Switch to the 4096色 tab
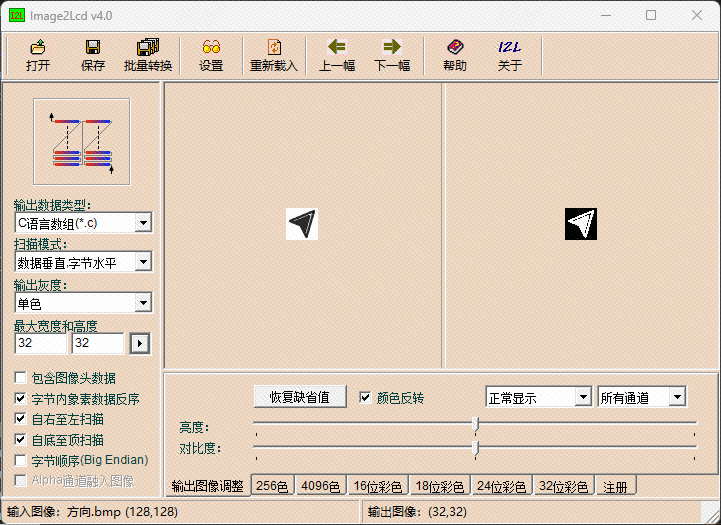Image resolution: width=721 pixels, height=525 pixels. click(x=320, y=486)
